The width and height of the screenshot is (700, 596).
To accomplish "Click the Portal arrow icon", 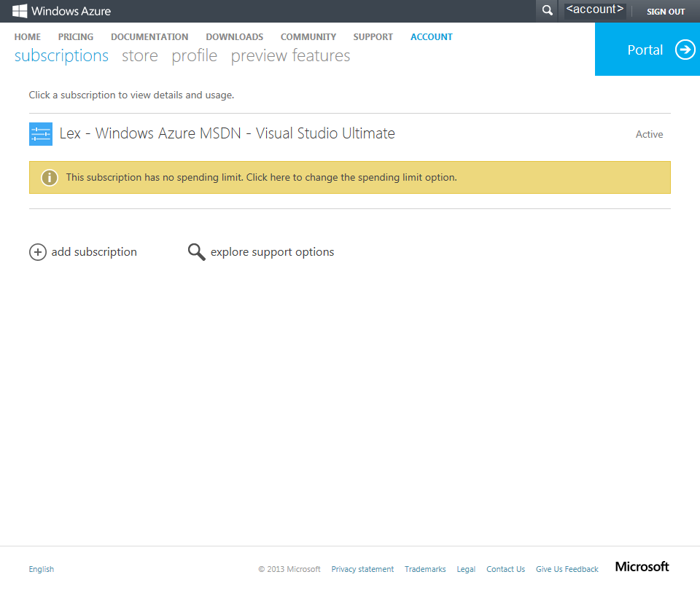I will coord(684,50).
